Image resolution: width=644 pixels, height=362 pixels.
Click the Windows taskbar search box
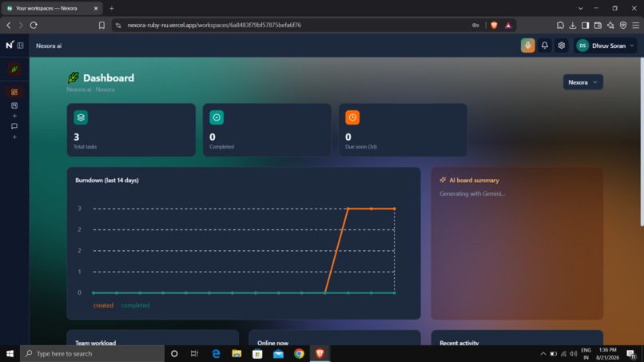pos(92,353)
